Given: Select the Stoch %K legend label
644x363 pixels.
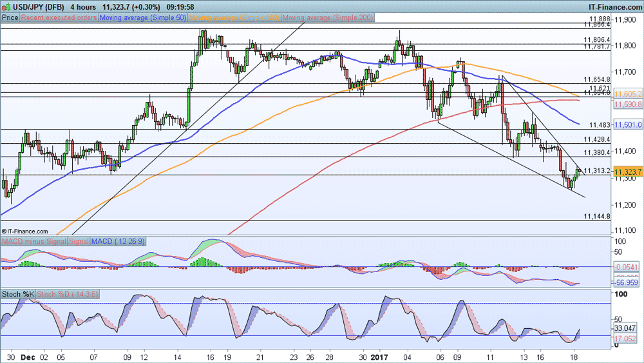Looking at the screenshot, I should [18, 294].
